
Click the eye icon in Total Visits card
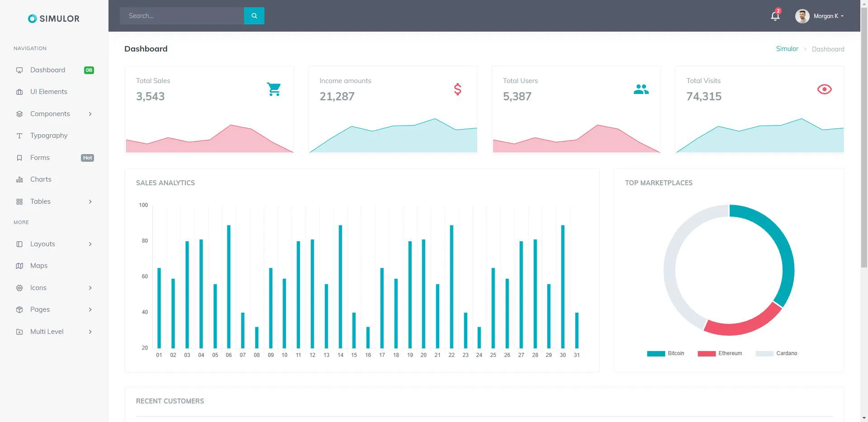(824, 89)
